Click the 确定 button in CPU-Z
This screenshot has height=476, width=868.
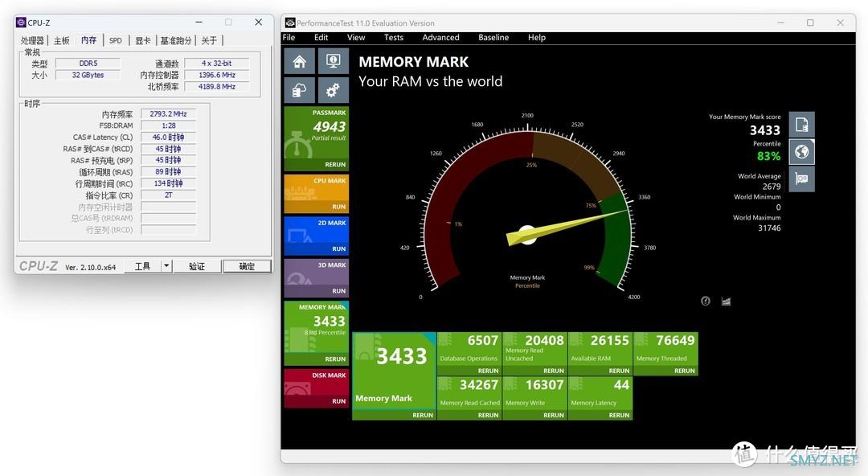click(247, 266)
